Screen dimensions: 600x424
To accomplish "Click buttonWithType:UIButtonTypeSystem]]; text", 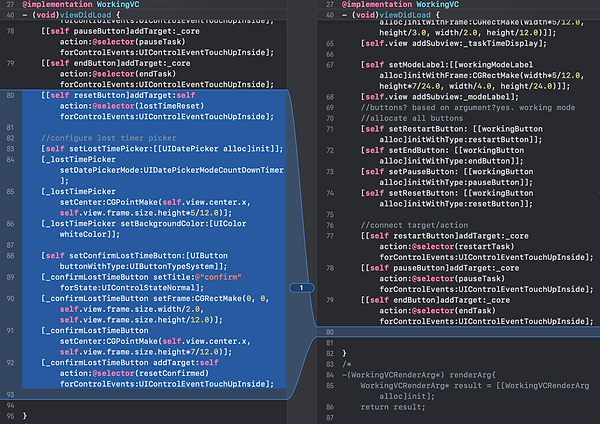I will coord(143,267).
